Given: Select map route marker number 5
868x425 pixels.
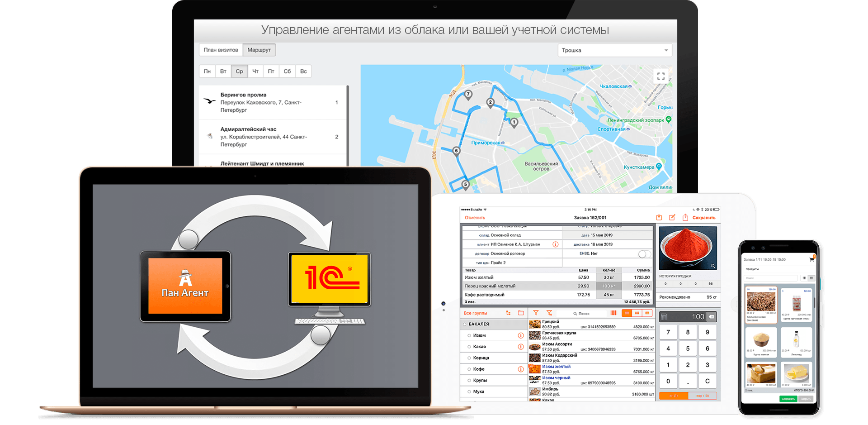Looking at the screenshot, I should pos(466,185).
